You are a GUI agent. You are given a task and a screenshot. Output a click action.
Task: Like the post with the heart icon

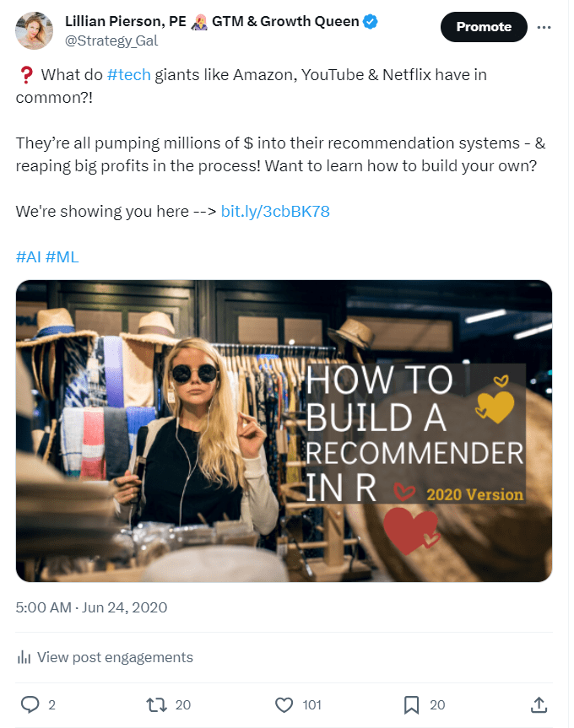tap(284, 704)
